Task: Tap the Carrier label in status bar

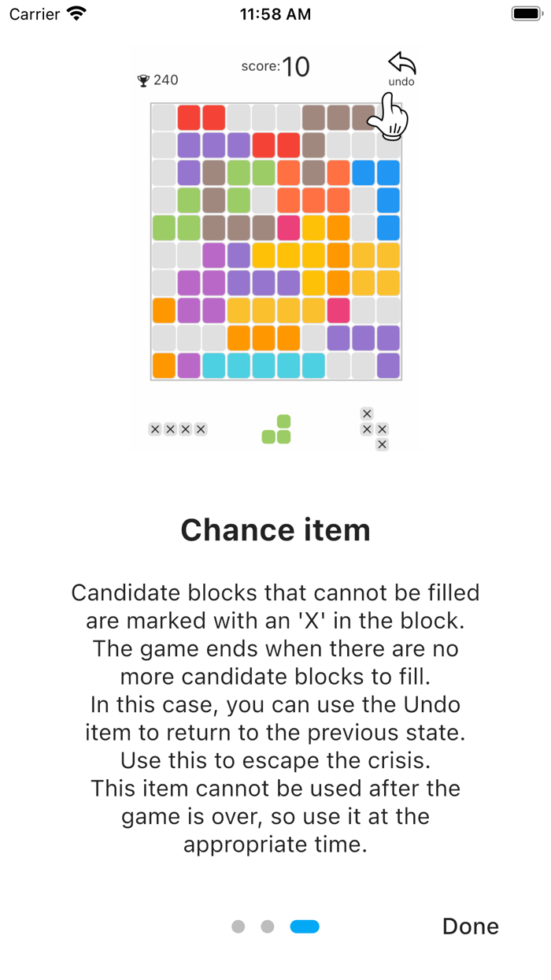Action: point(35,14)
